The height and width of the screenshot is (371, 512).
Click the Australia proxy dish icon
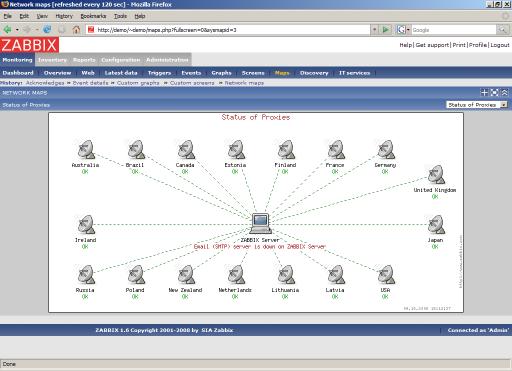pos(86,150)
